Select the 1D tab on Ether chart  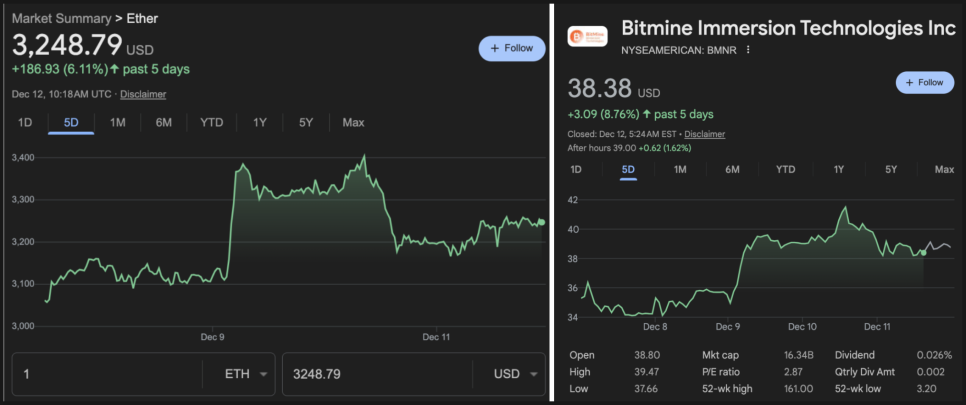(x=26, y=122)
